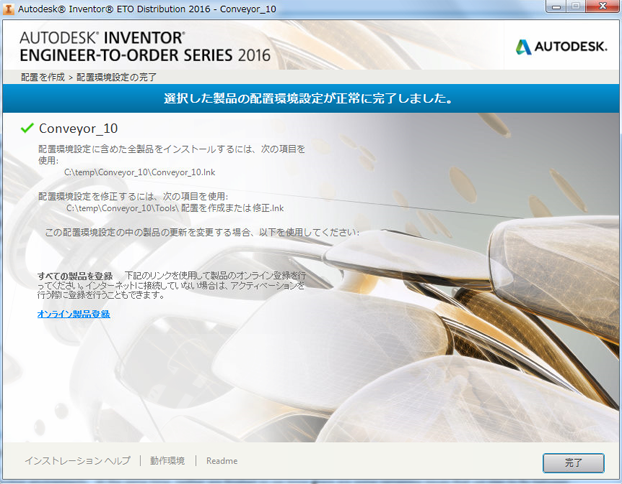Image resolution: width=622 pixels, height=484 pixels.
Task: Select path C:\temp\Conveyor_10\Conveyor_10.lnk
Action: [140, 172]
